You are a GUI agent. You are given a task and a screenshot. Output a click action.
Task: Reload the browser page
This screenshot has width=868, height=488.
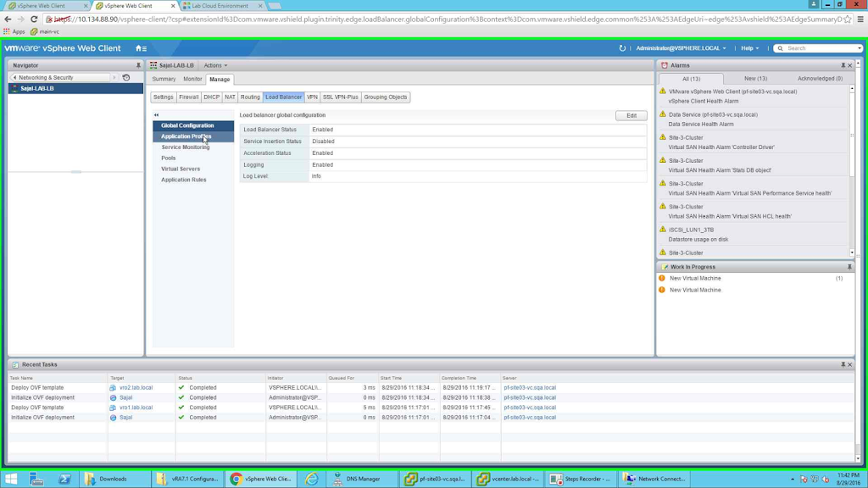(x=34, y=19)
